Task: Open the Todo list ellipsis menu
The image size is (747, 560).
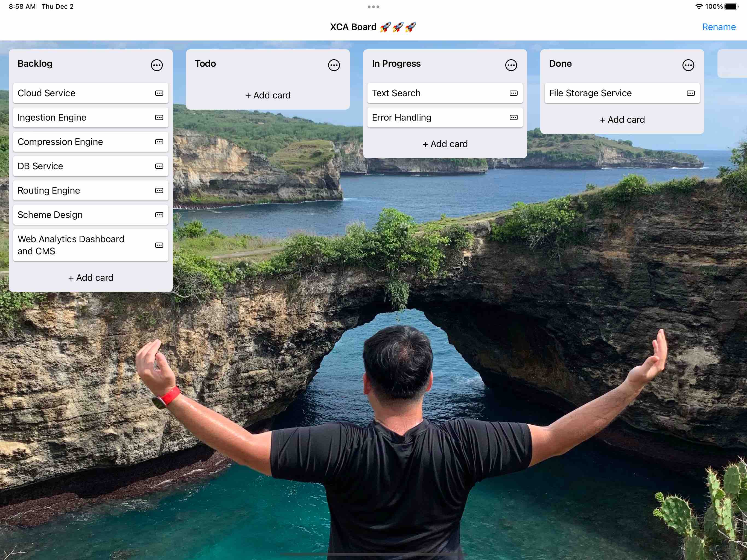Action: point(334,65)
